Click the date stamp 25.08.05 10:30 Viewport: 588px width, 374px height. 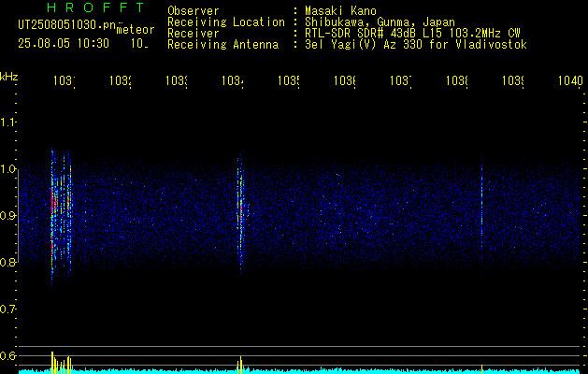click(x=64, y=44)
